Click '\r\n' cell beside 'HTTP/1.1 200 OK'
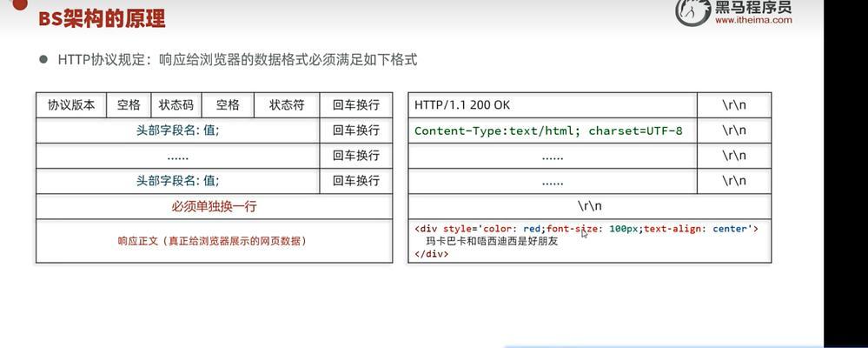The image size is (868, 348). (x=734, y=105)
